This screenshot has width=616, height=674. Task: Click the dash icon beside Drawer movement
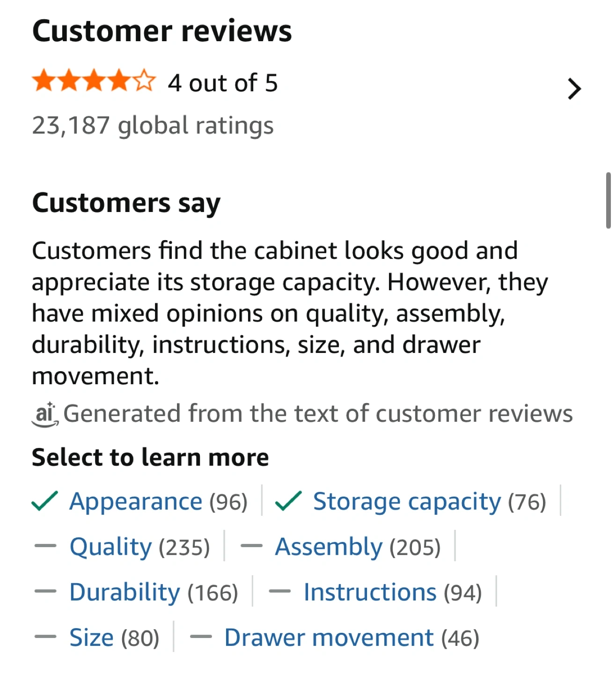coord(201,637)
